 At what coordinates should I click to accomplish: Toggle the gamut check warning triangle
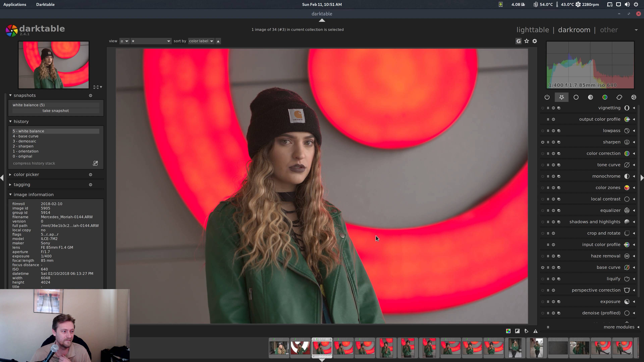pyautogui.click(x=535, y=331)
